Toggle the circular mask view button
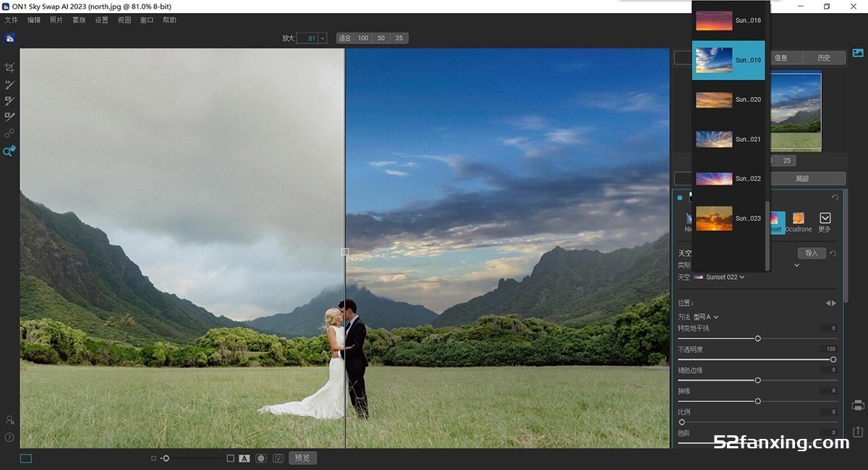The width and height of the screenshot is (868, 470). tap(261, 458)
